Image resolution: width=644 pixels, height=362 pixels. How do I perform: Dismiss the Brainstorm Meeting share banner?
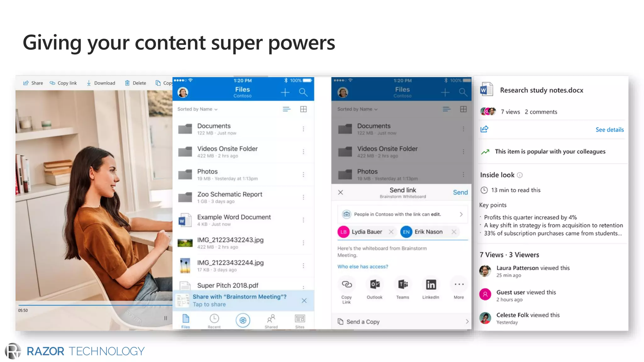point(304,301)
